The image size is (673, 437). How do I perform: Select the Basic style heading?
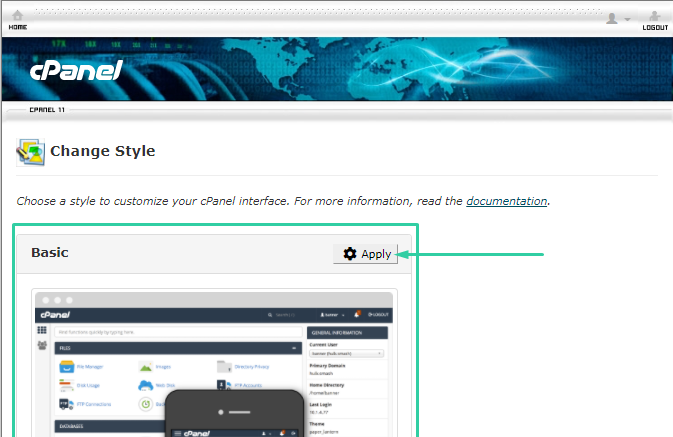[50, 252]
